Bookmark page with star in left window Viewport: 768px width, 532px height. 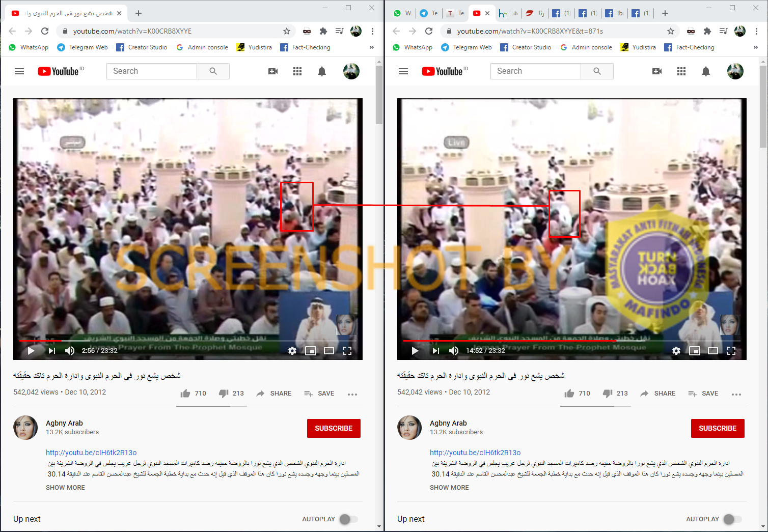(x=287, y=31)
